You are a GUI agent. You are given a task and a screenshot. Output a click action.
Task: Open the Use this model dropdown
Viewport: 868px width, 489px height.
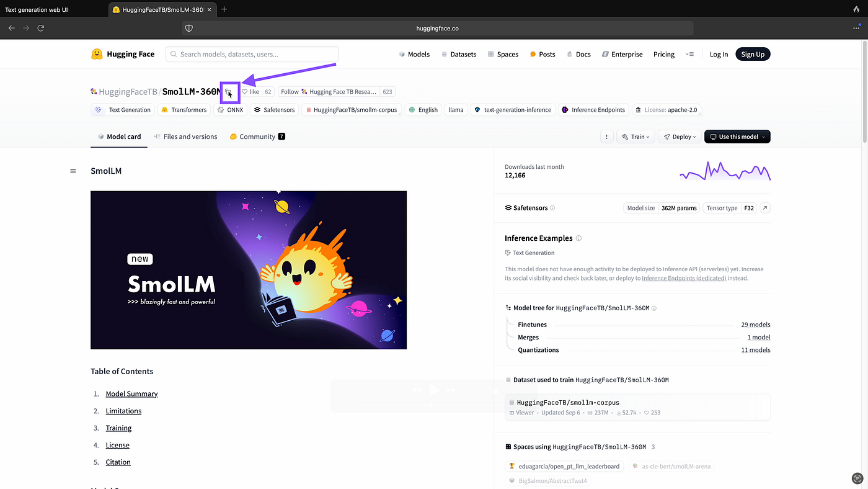(737, 137)
